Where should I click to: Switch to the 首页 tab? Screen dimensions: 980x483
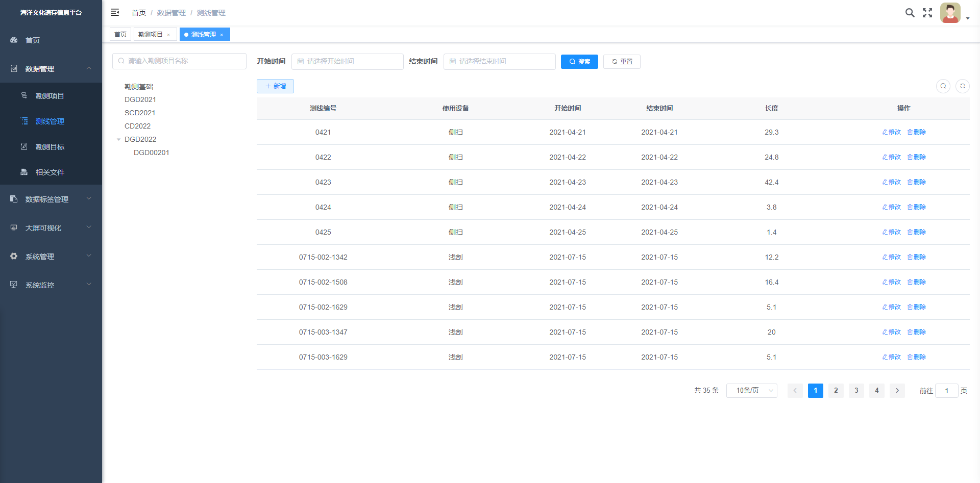120,34
